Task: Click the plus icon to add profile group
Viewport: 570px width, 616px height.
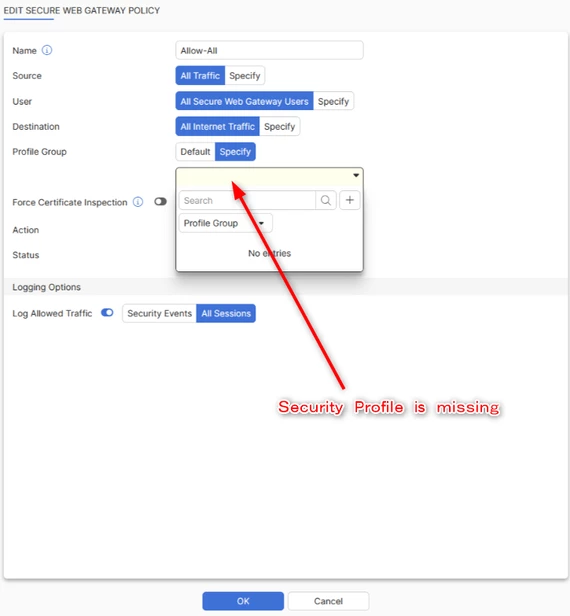Action: point(350,200)
